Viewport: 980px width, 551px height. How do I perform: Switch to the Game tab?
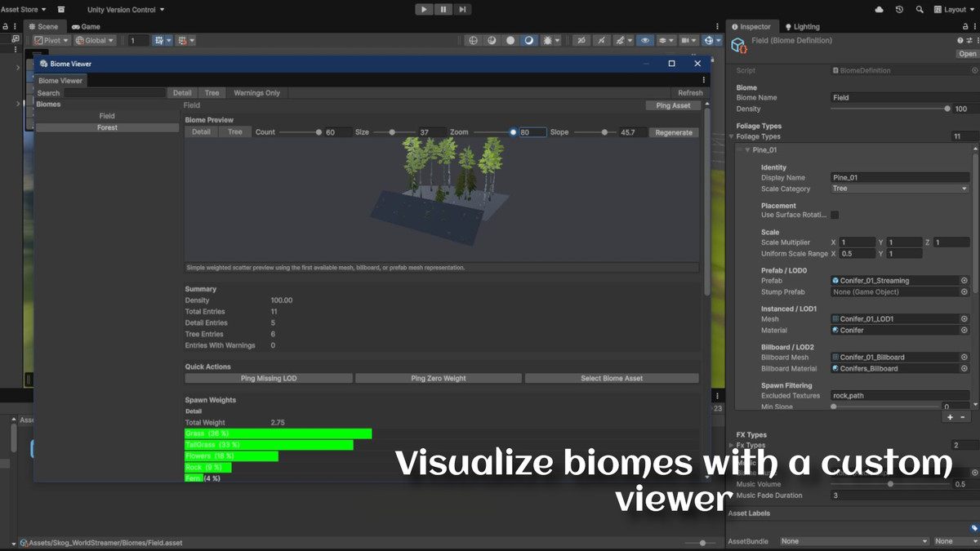pos(86,26)
